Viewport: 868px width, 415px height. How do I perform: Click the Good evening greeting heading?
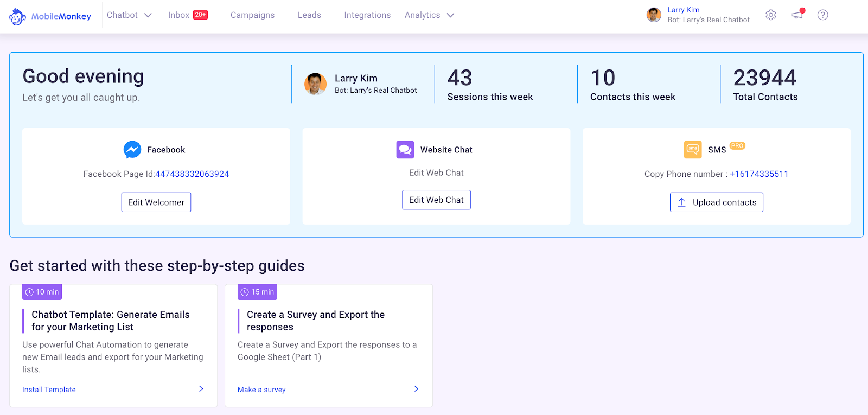pos(83,76)
